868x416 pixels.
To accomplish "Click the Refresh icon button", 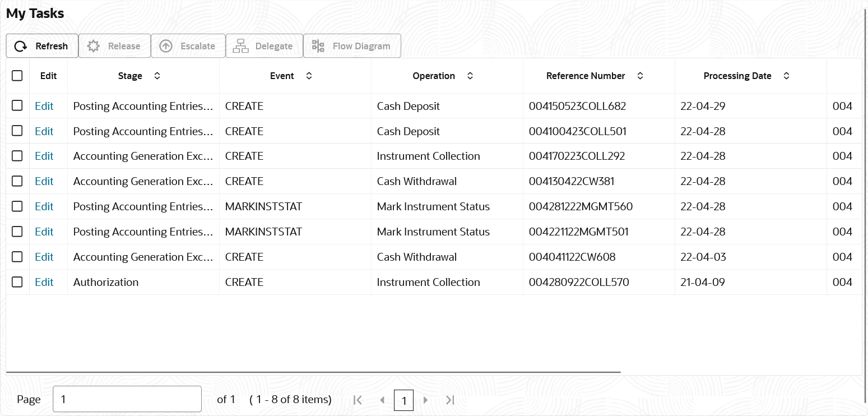I will click(x=21, y=46).
